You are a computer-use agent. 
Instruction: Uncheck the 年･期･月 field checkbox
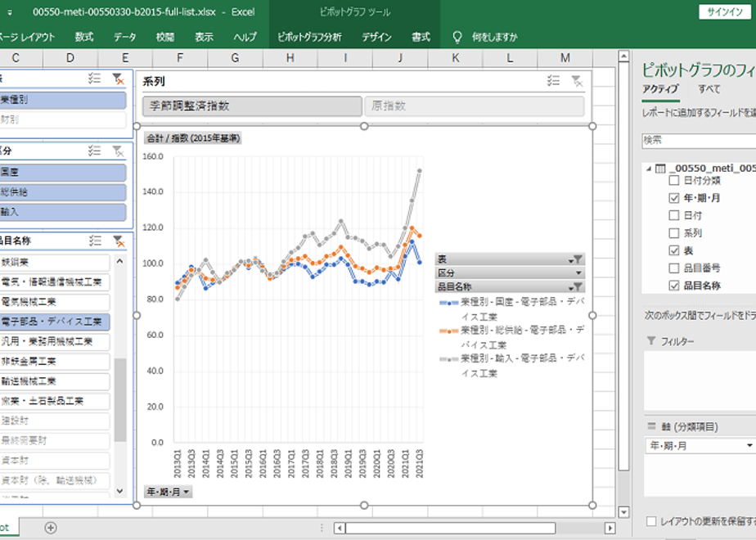(x=674, y=198)
